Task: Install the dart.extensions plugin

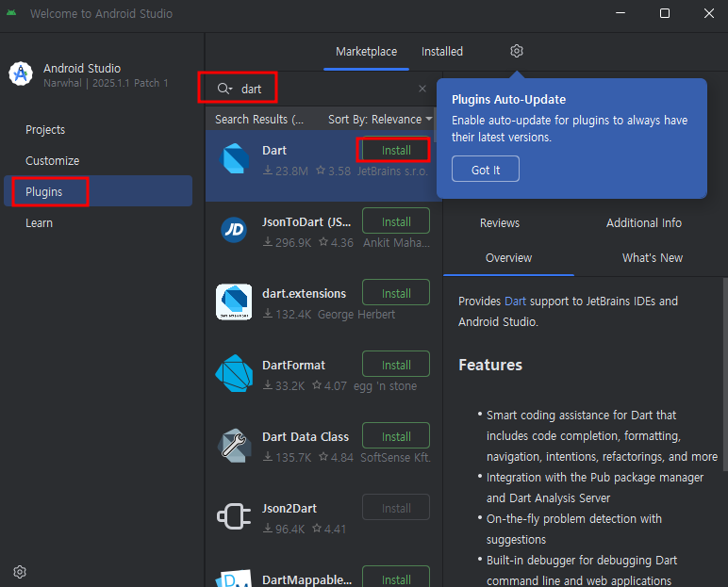Action: [x=396, y=293]
